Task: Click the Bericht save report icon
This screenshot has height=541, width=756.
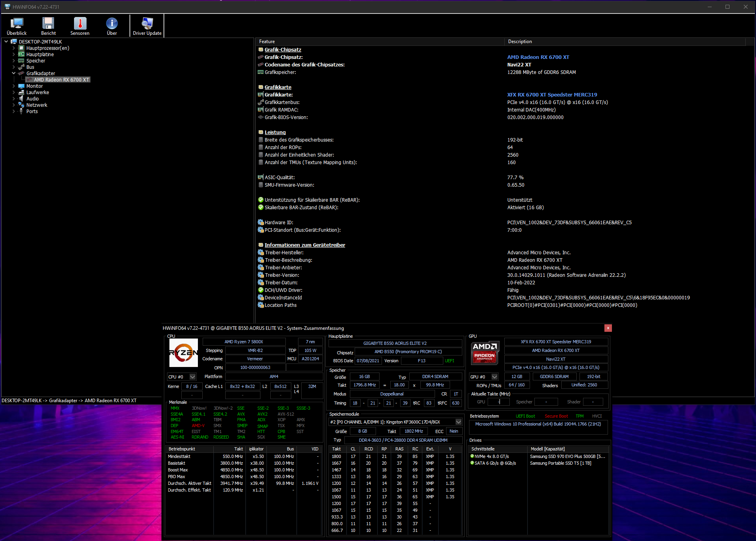Action: [x=48, y=26]
